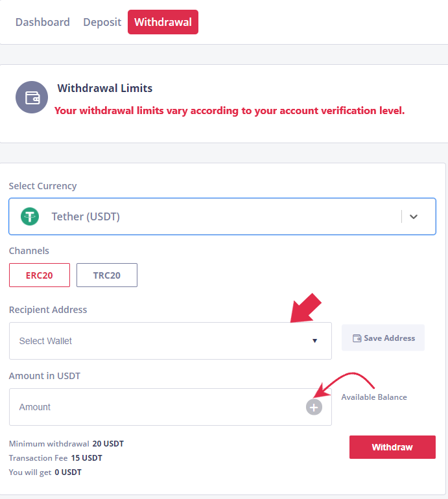Open the Tether (USDT) currency selector
Image resolution: width=448 pixels, height=499 pixels.
[x=222, y=216]
